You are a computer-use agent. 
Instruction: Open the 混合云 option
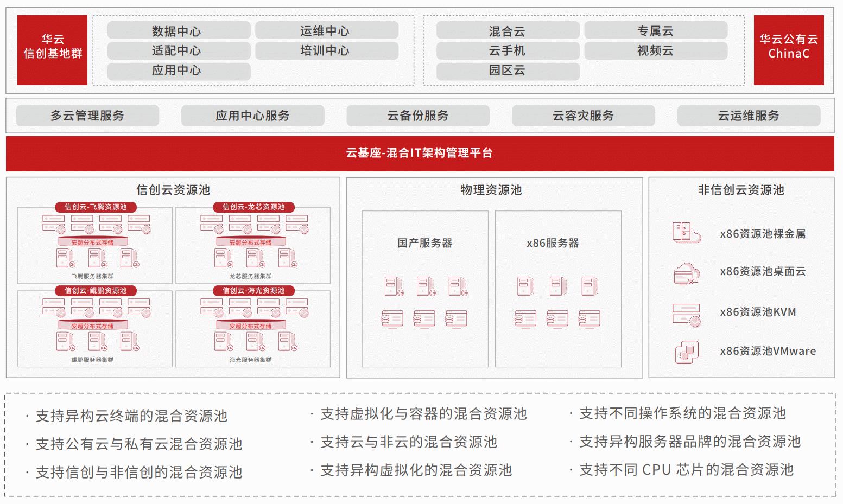tap(508, 31)
